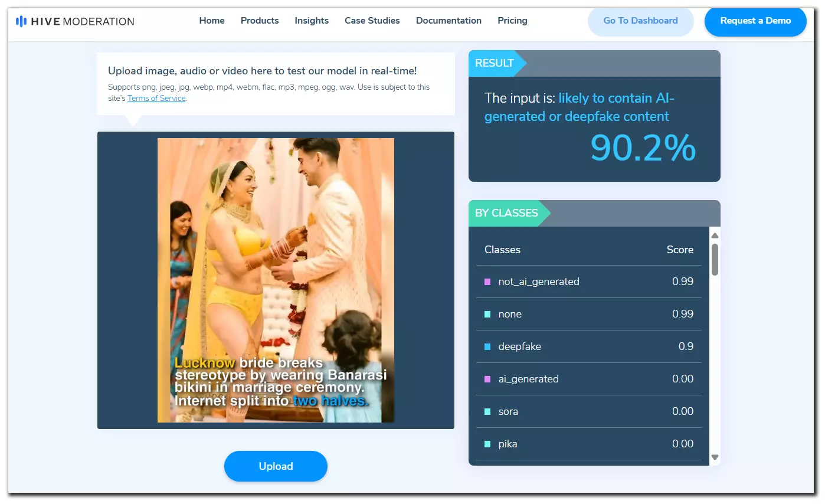
Task: Click the uploaded bride image preview
Action: pos(276,280)
